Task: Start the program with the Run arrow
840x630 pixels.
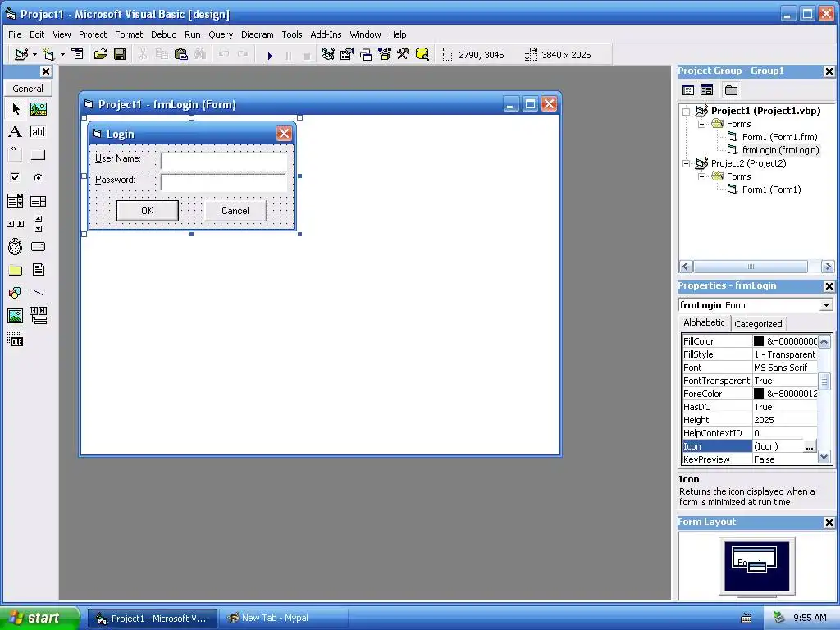Action: coord(270,55)
